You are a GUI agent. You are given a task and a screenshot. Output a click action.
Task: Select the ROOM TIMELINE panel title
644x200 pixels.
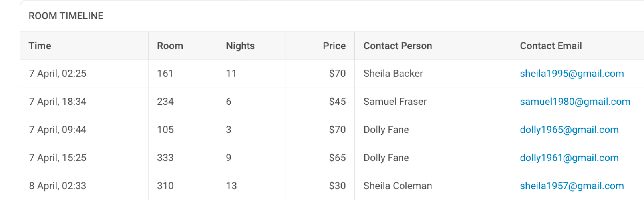pos(66,16)
